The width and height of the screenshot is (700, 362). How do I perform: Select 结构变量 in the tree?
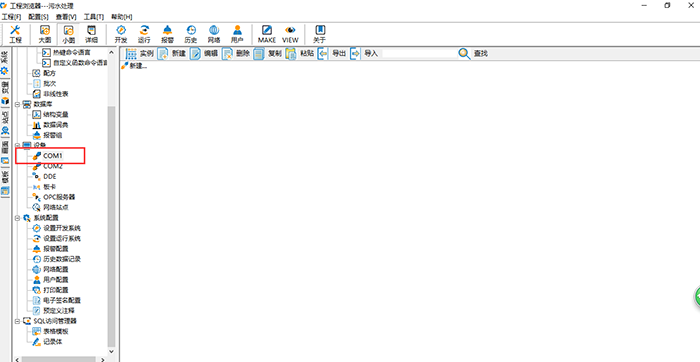tap(50, 115)
